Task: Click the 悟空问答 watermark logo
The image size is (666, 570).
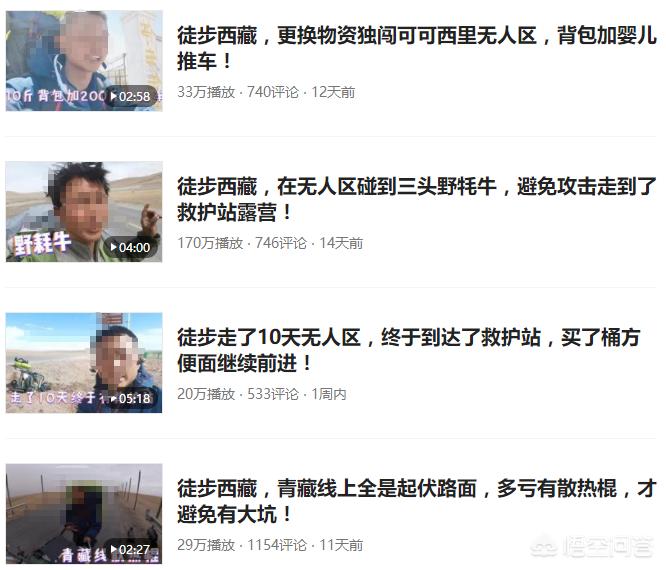Action: (592, 547)
